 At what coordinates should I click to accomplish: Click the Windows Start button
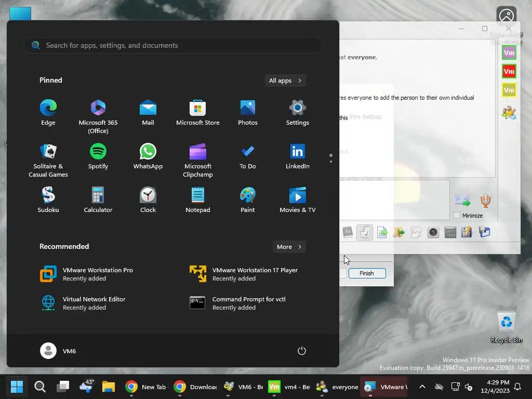17,387
